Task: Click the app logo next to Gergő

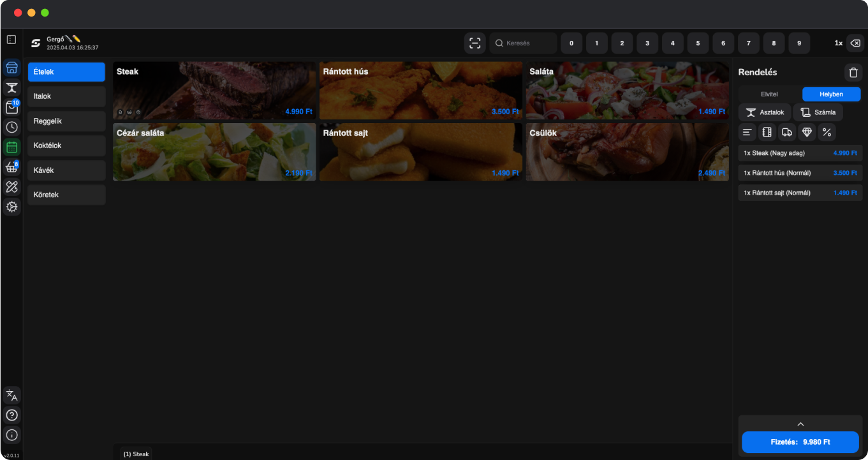Action: click(36, 43)
